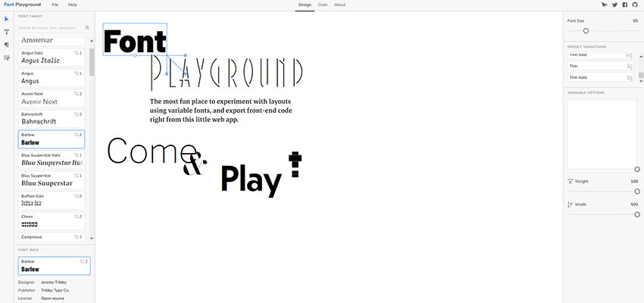Select the 'PLAYGROUND' text on canvas
This screenshot has height=303, width=644.
[227, 72]
